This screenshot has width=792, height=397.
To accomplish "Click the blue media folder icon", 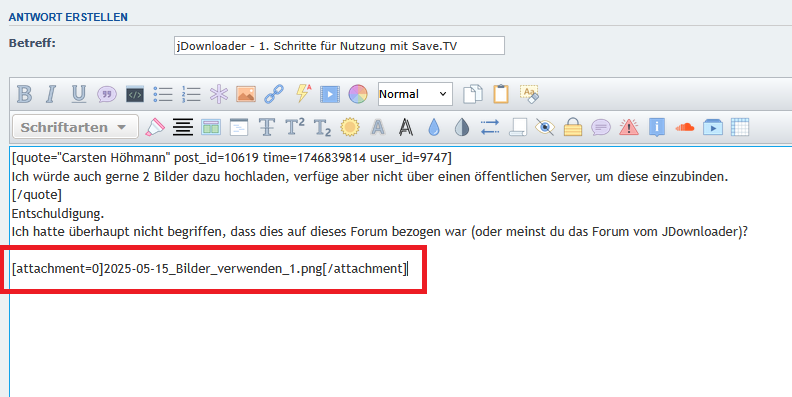I will (x=713, y=127).
